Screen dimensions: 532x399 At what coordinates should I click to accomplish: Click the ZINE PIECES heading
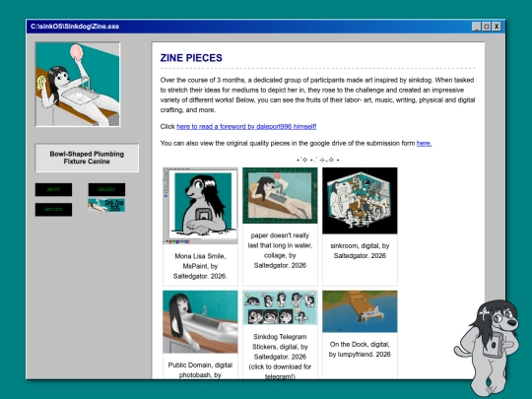pyautogui.click(x=191, y=58)
